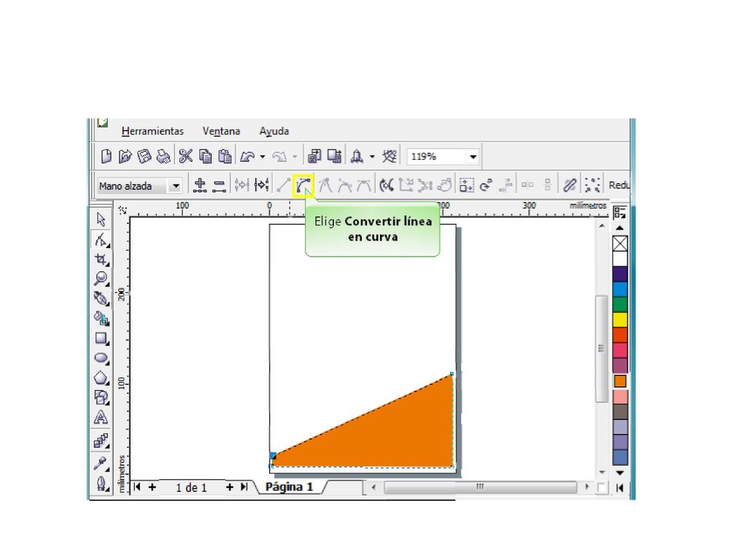Click the Copy icon
The image size is (747, 560).
pyautogui.click(x=205, y=156)
